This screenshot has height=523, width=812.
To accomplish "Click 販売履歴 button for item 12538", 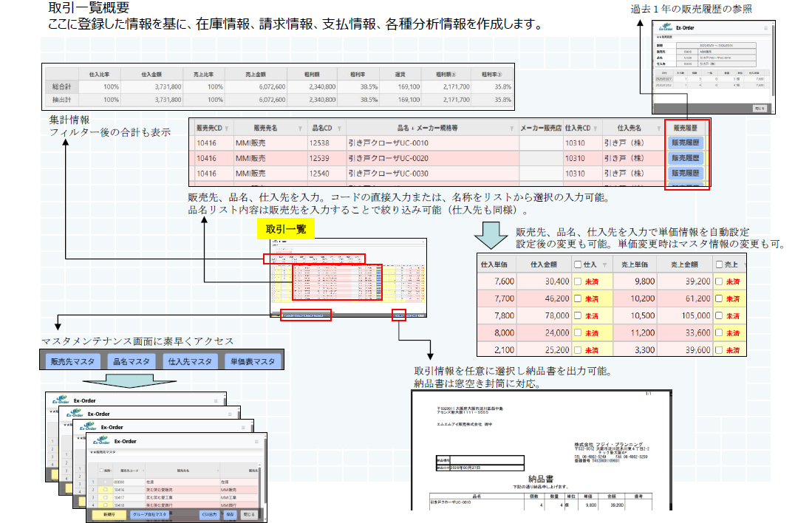I will pos(686,141).
